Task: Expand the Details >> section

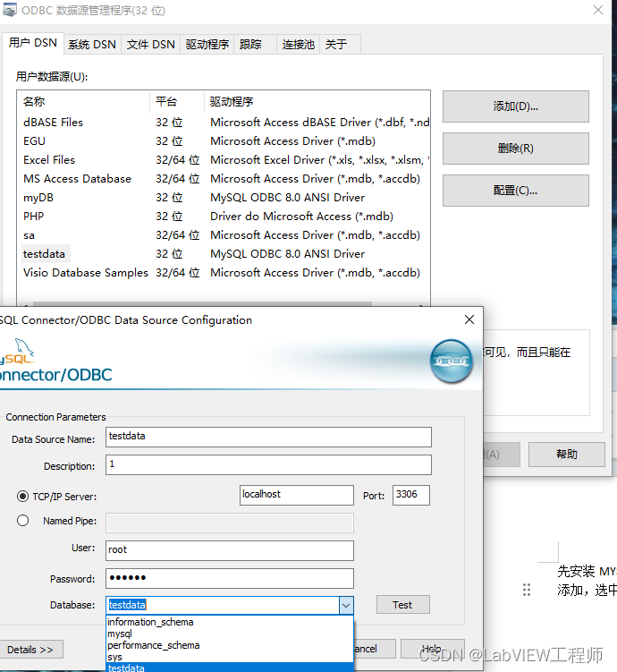Action: tap(30, 650)
